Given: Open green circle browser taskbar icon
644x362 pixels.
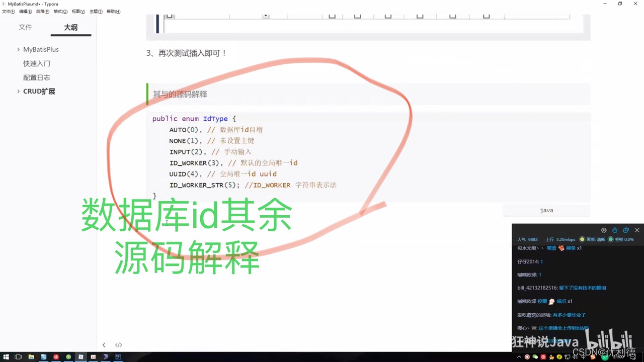Looking at the screenshot, I should pyautogui.click(x=68, y=357).
